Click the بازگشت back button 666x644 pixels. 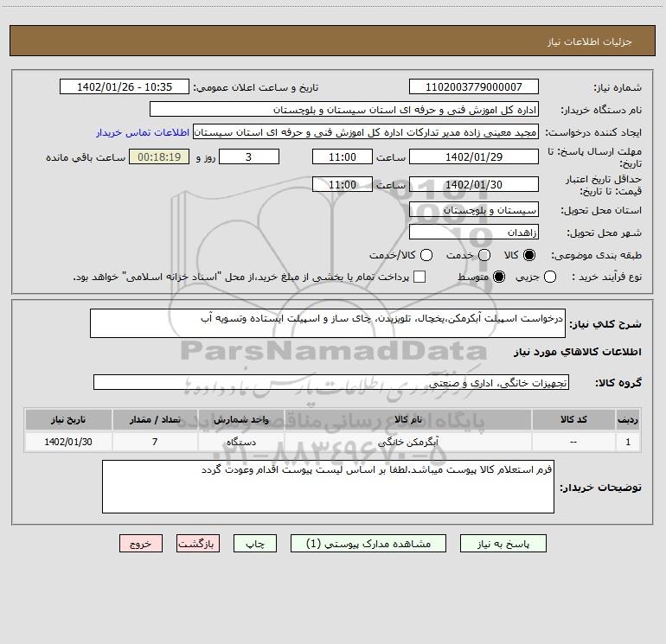click(x=198, y=544)
